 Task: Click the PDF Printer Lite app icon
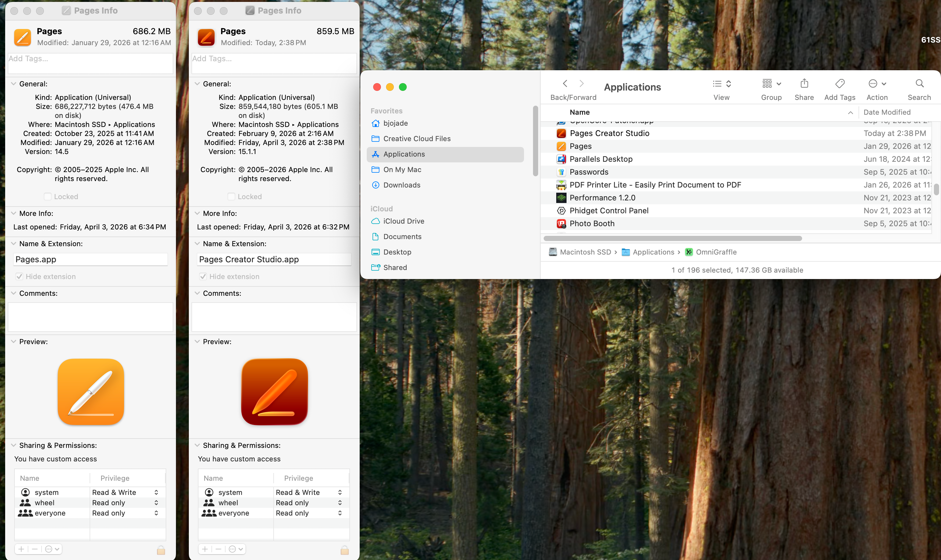561,185
